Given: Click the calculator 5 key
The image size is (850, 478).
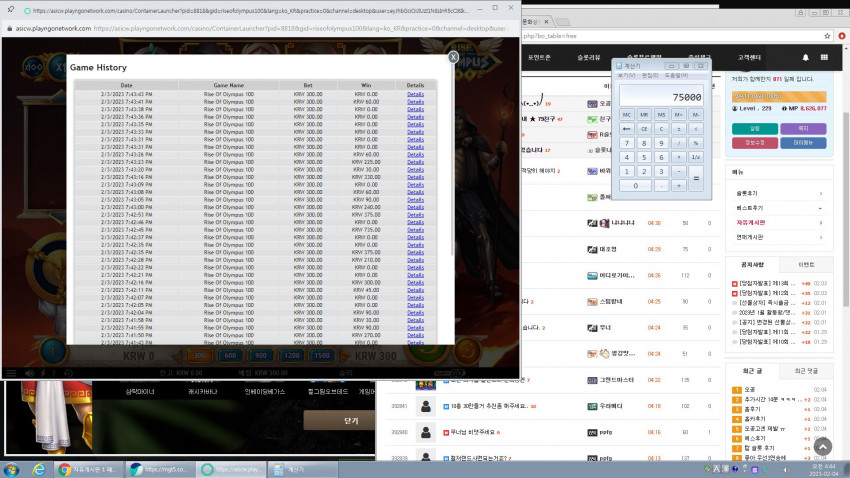Looking at the screenshot, I should click(x=644, y=157).
